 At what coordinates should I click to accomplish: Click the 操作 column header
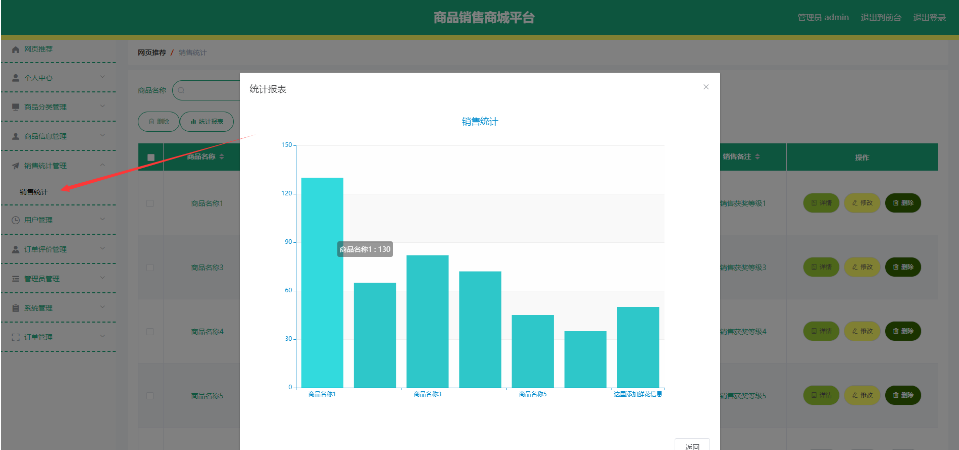coord(862,157)
